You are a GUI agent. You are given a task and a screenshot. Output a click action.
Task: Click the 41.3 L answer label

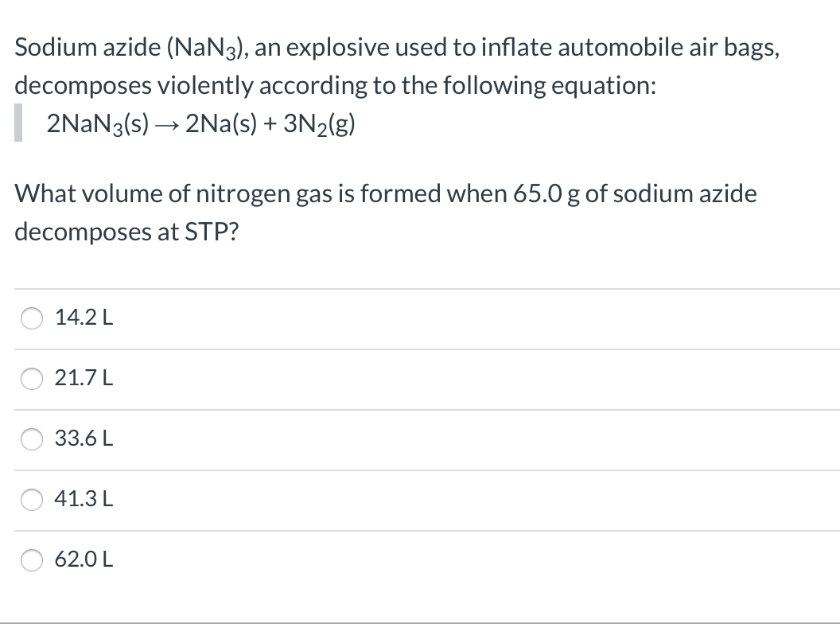[x=83, y=499]
